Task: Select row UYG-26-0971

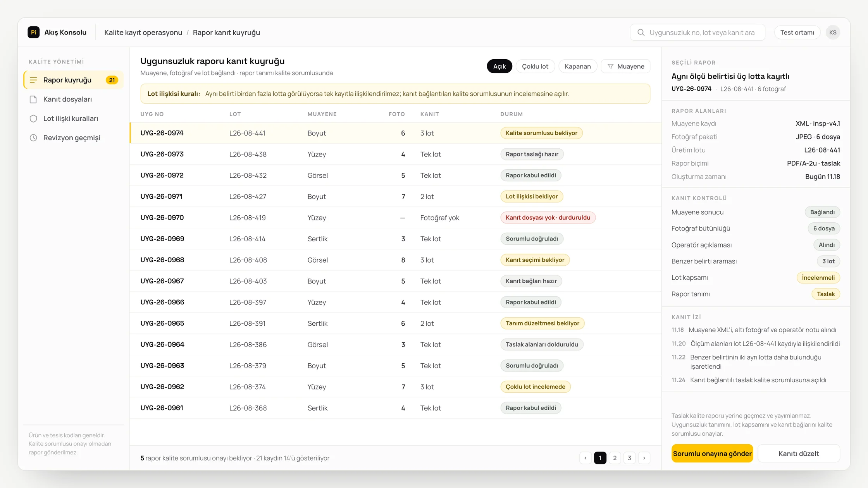Action: click(395, 196)
